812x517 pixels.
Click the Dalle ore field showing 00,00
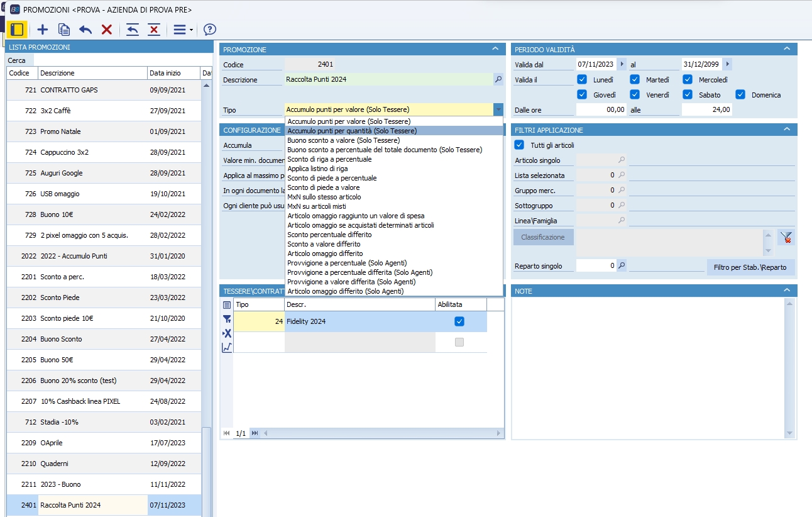[601, 109]
